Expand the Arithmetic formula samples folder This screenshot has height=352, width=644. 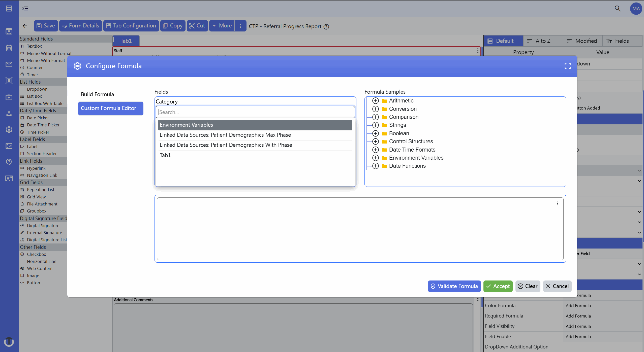point(376,101)
